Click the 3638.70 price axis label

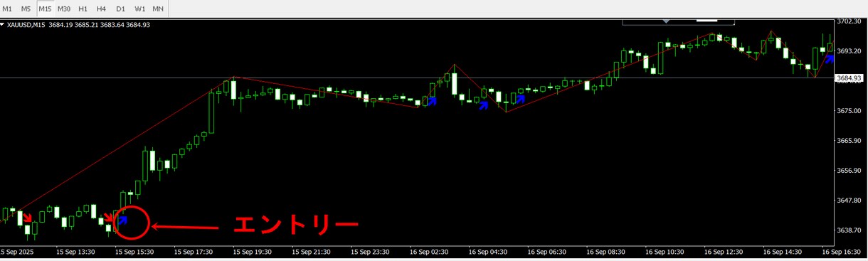pos(850,230)
